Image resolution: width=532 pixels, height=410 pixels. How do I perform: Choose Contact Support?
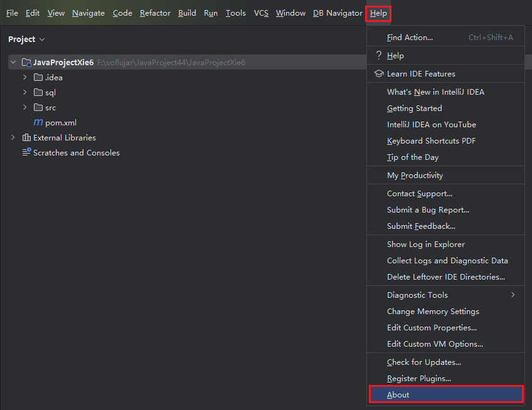coord(445,194)
